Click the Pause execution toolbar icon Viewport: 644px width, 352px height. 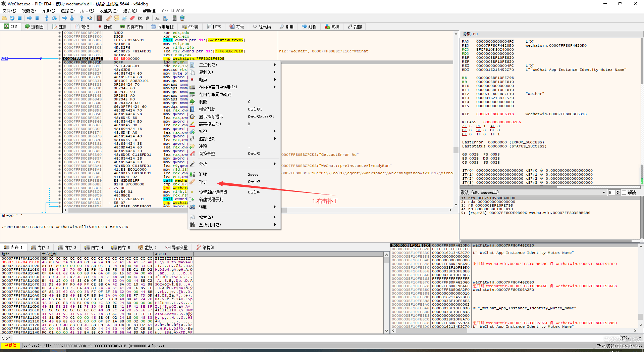tap(37, 18)
